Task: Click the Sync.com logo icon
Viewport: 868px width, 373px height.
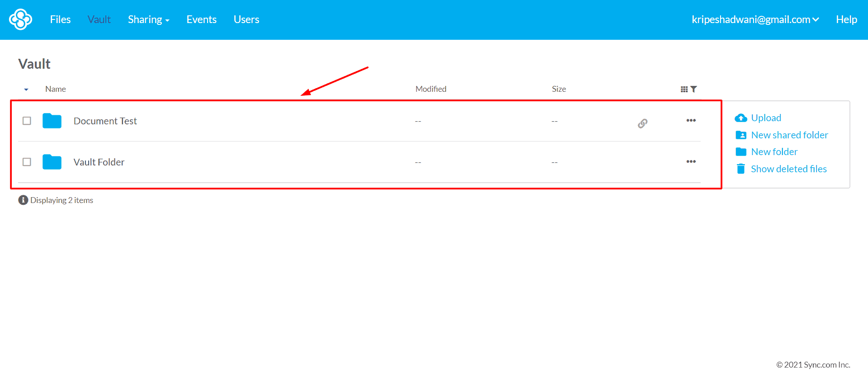Action: pos(20,19)
